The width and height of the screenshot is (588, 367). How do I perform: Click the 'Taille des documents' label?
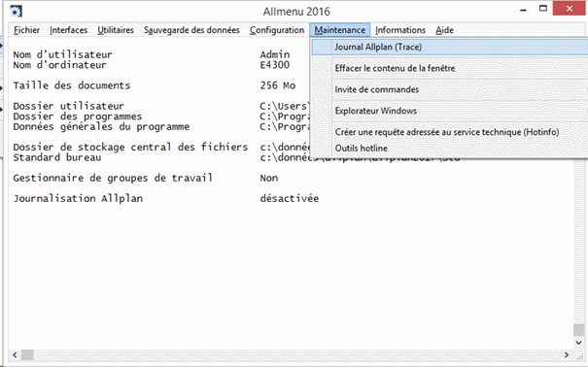[72, 85]
